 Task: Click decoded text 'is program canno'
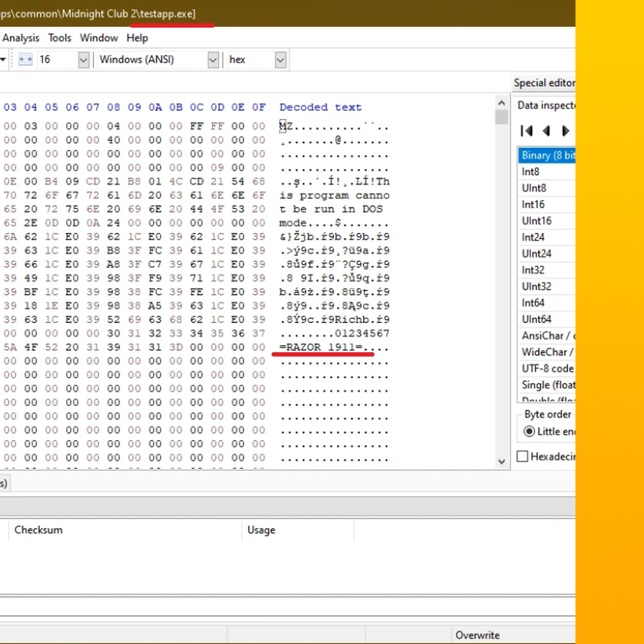pyautogui.click(x=335, y=195)
